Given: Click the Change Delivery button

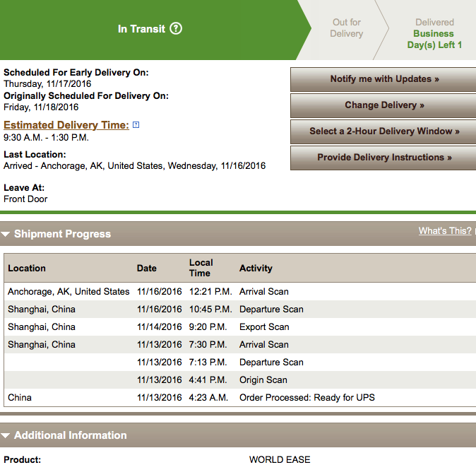Looking at the screenshot, I should point(383,105).
